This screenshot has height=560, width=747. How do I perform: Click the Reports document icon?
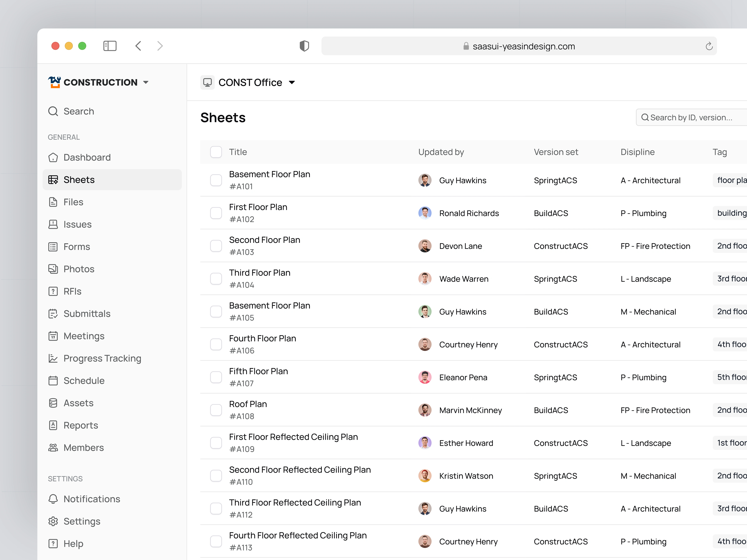click(53, 425)
